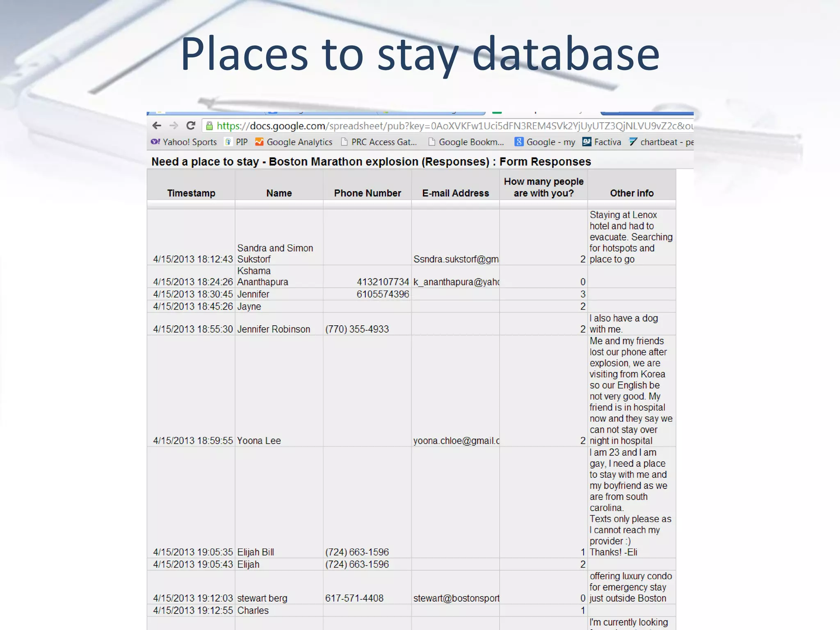Select the Elijah Bill name cell
The height and width of the screenshot is (630, 840).
tap(279, 502)
